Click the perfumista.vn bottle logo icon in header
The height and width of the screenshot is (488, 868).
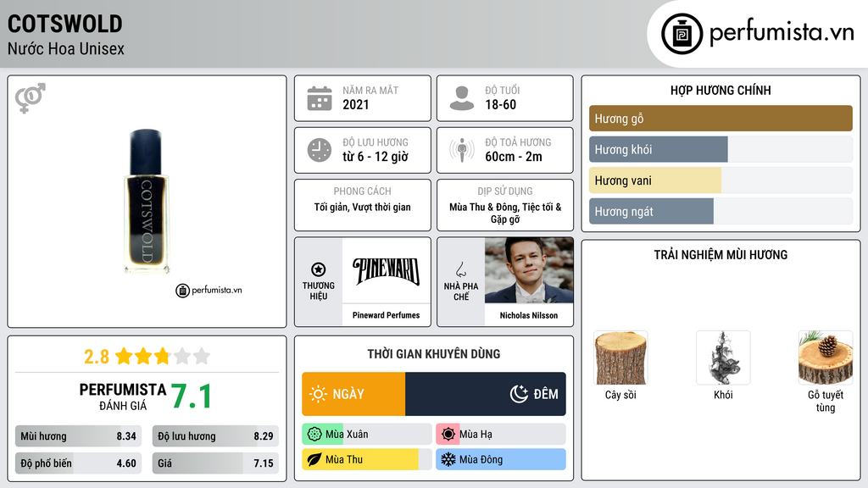pos(682,34)
